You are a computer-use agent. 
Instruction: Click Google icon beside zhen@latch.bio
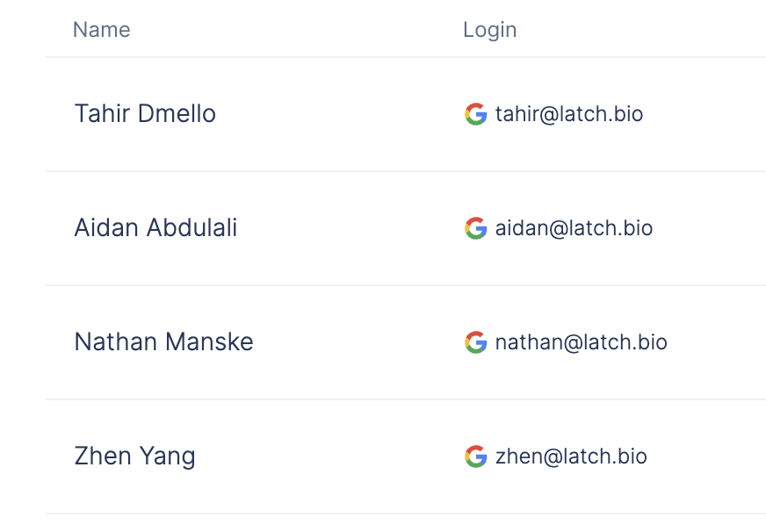pyautogui.click(x=475, y=457)
